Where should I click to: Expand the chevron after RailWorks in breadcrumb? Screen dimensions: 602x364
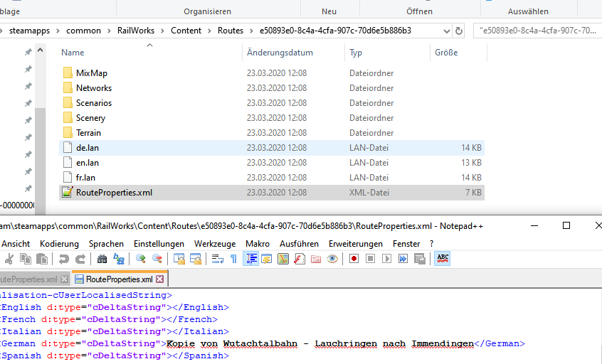164,31
